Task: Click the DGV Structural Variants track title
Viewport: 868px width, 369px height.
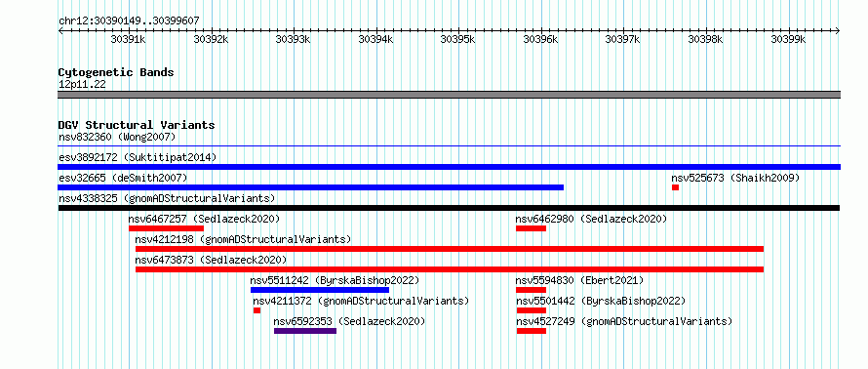Action: coord(137,125)
